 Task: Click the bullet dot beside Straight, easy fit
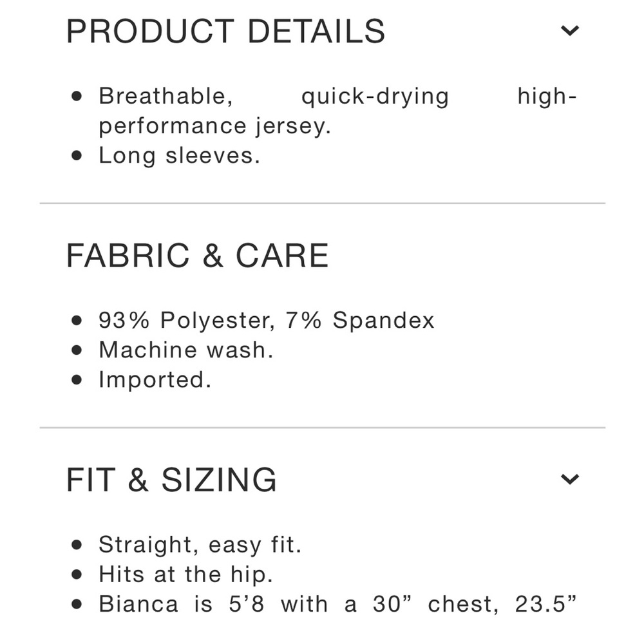coord(77,545)
